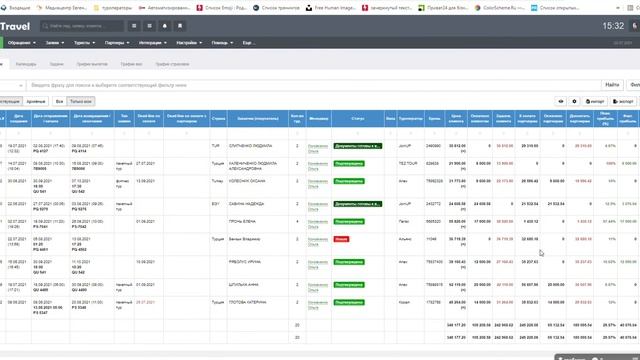The image size is (640, 360).
Task: Open the Обращения menu
Action: [x=22, y=43]
